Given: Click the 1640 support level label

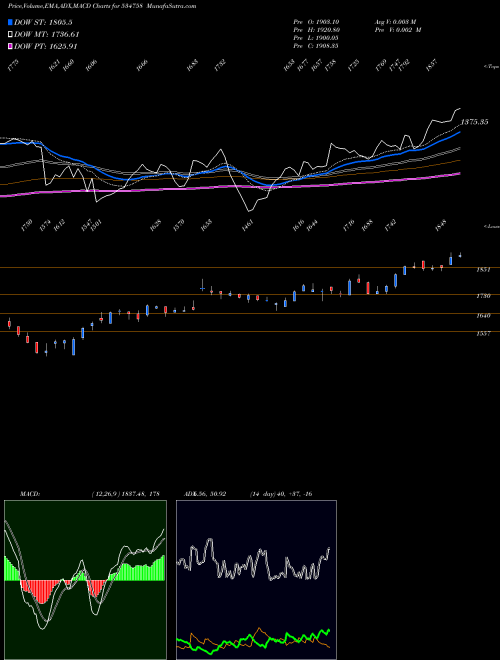Looking at the screenshot, I should click(x=483, y=315).
